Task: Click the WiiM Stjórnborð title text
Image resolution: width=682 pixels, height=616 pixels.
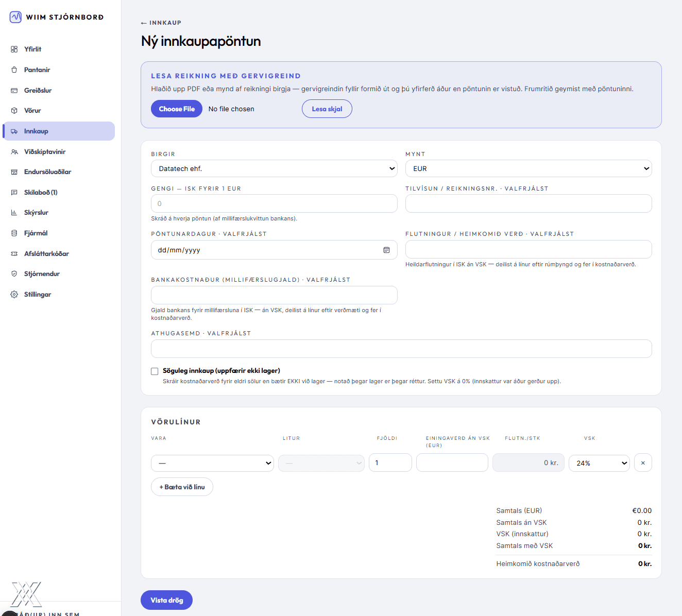Action: (65, 17)
